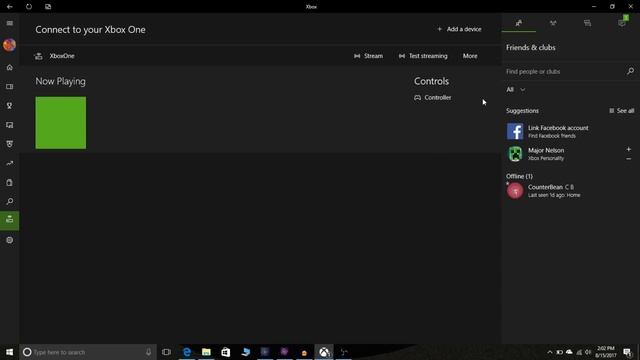640x360 pixels.
Task: Add Major Nelson with plus icon
Action: click(629, 149)
